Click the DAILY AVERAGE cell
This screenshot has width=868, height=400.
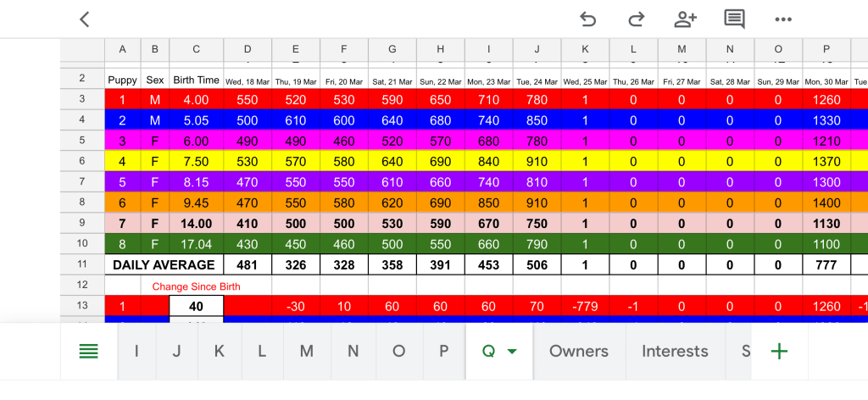[164, 264]
